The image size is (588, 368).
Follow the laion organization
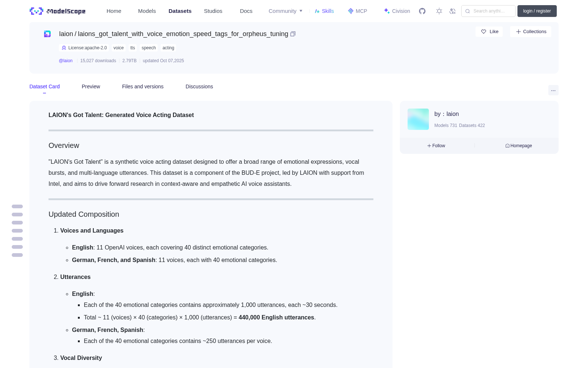(436, 146)
